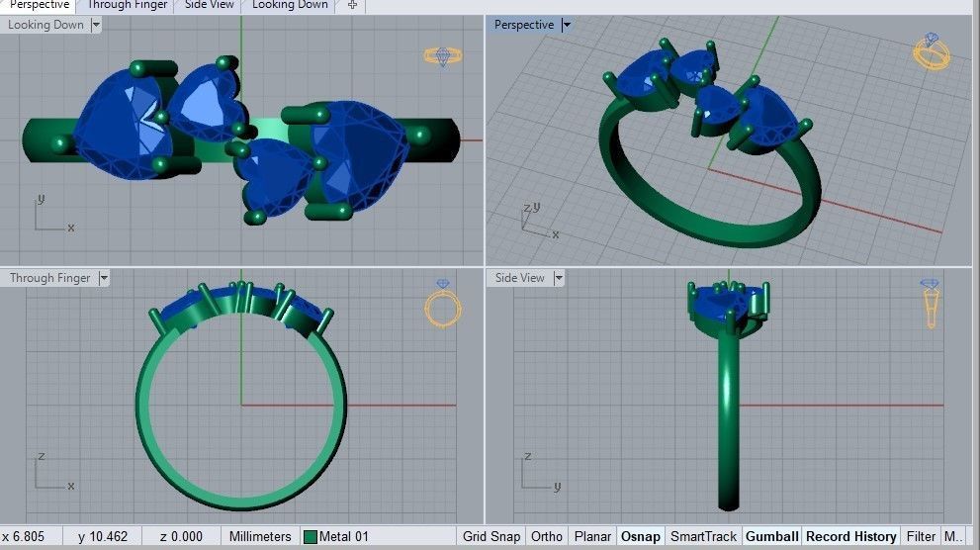Open the Through Finger viewport title menu arrow

(104, 278)
